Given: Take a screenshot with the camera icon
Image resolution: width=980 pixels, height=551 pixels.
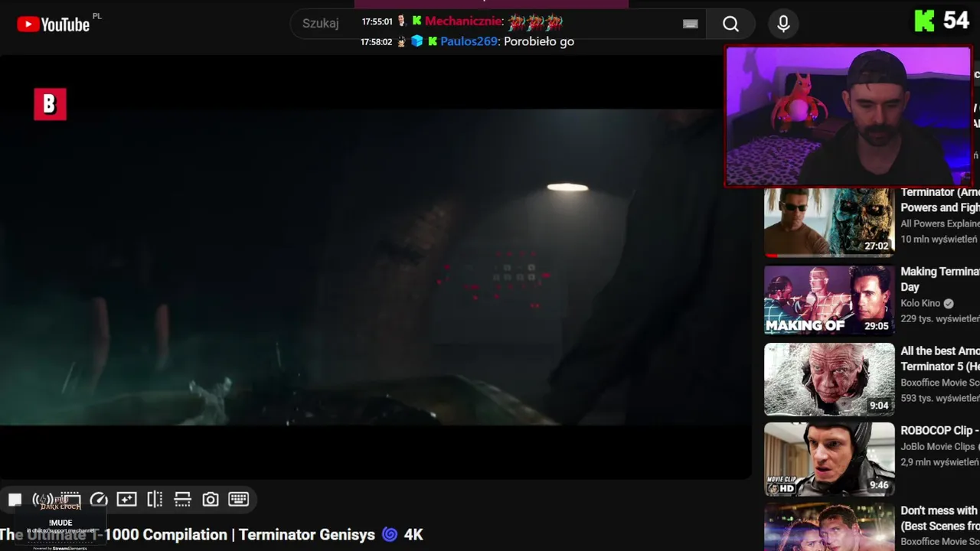Looking at the screenshot, I should 211,500.
